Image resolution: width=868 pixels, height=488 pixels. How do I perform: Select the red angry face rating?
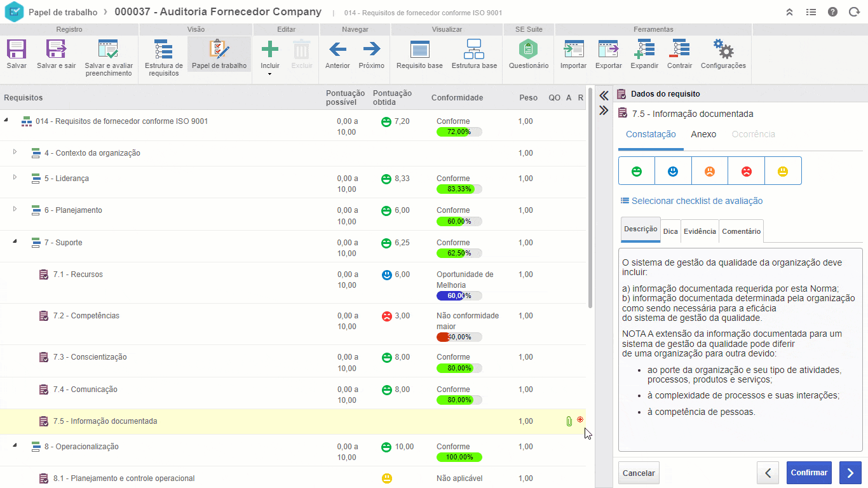[x=747, y=171]
